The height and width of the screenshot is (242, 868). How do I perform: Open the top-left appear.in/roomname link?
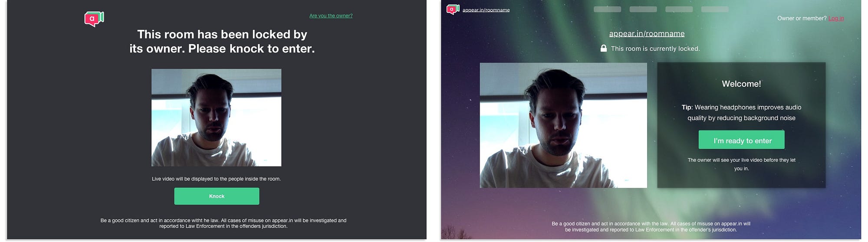tap(486, 10)
